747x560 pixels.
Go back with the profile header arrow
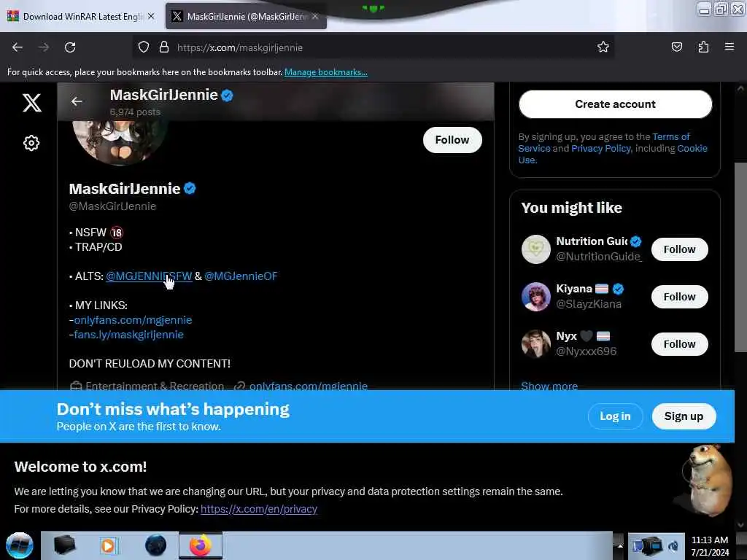pos(77,101)
